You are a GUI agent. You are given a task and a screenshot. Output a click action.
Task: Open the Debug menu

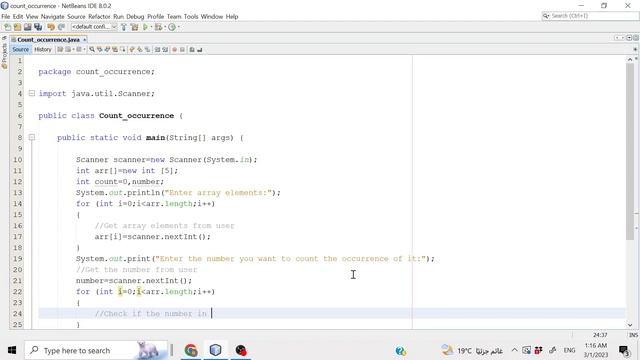pos(135,16)
